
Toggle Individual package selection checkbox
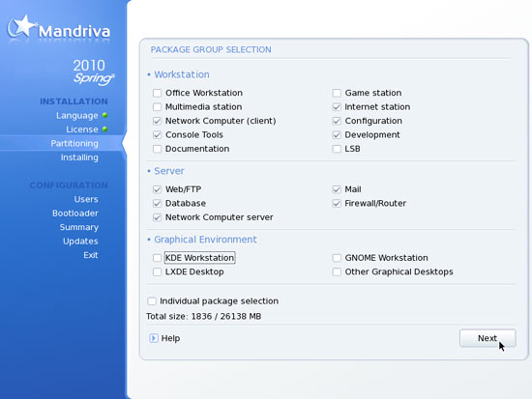click(152, 301)
